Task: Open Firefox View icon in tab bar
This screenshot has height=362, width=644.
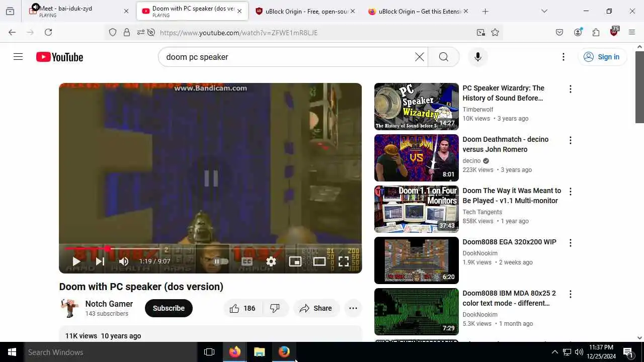Action: (10, 11)
